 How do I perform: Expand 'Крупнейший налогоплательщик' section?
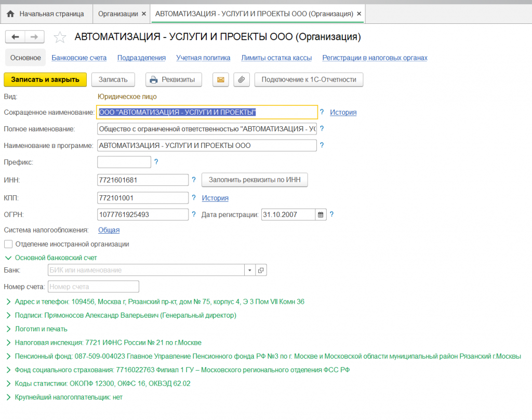coord(8,397)
